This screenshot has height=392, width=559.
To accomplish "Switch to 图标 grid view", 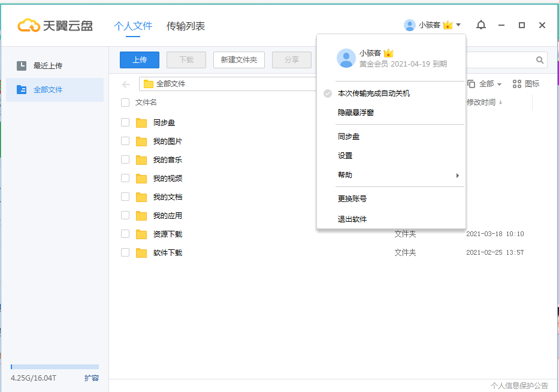I will [526, 84].
